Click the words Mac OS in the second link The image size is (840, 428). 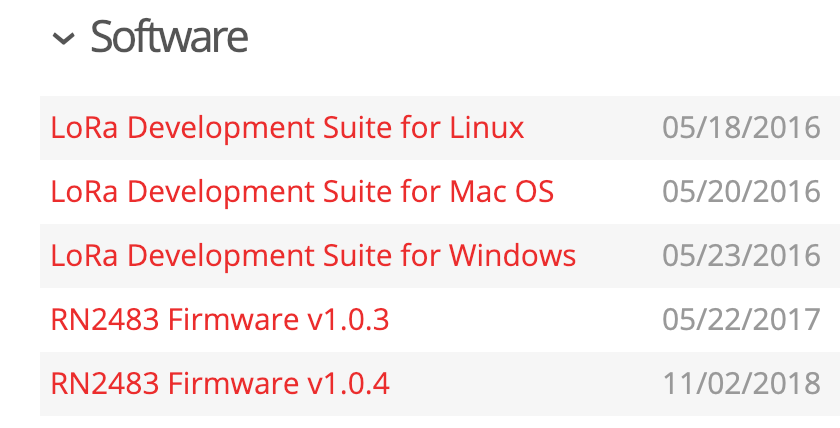tap(501, 192)
